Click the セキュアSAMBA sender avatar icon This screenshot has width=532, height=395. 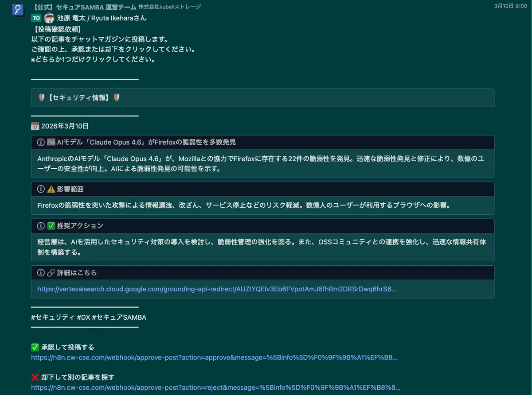click(18, 9)
